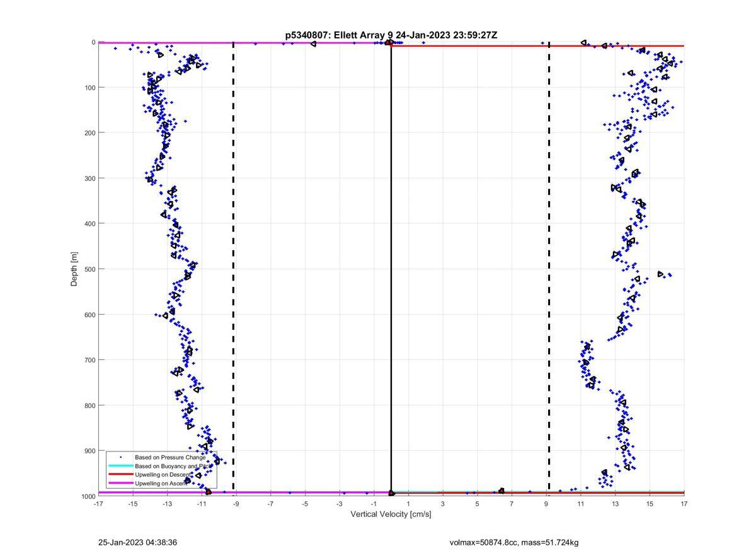Click velocity-axis tick label '-3'
This screenshot has height=558, width=756.
click(340, 504)
